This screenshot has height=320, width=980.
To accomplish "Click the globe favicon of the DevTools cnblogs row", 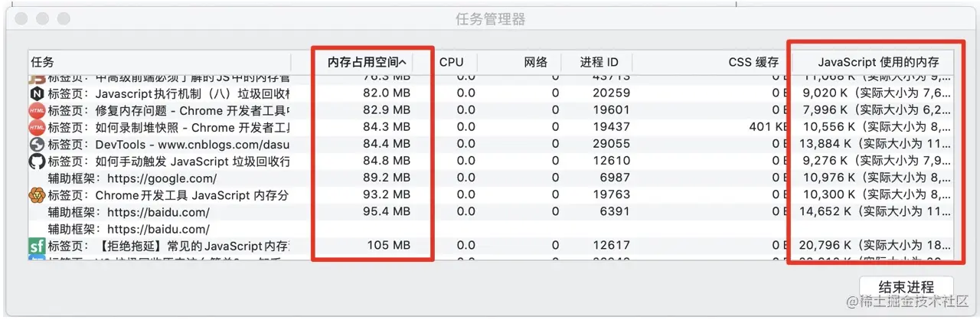I will tap(37, 143).
